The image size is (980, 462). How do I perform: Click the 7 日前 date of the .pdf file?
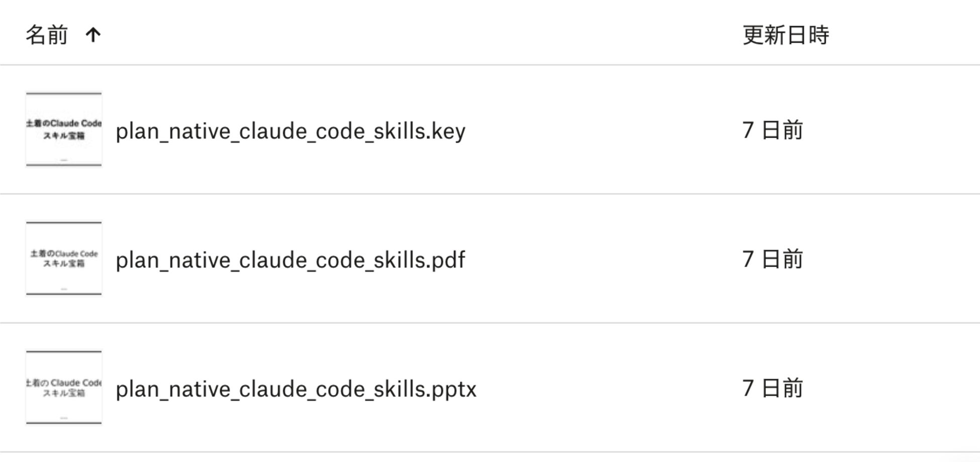772,259
